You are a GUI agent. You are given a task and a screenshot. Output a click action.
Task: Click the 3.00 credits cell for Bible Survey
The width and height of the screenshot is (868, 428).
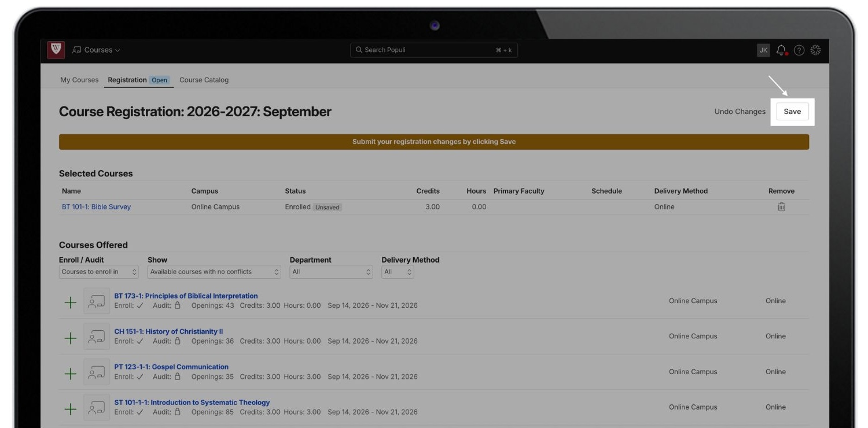(432, 207)
